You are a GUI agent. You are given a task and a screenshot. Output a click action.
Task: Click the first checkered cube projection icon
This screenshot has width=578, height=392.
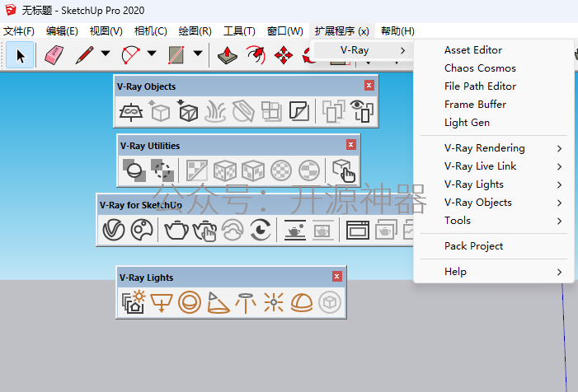225,170
